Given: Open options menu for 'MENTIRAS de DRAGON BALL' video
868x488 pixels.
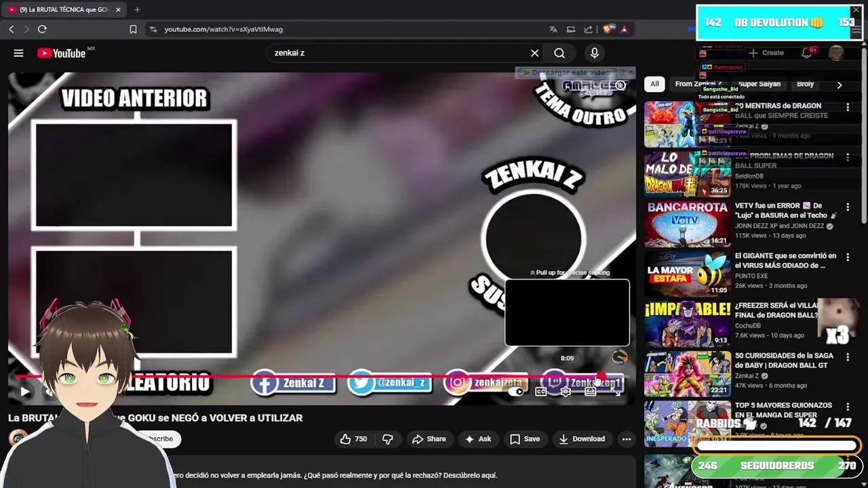Looking at the screenshot, I should click(x=848, y=107).
